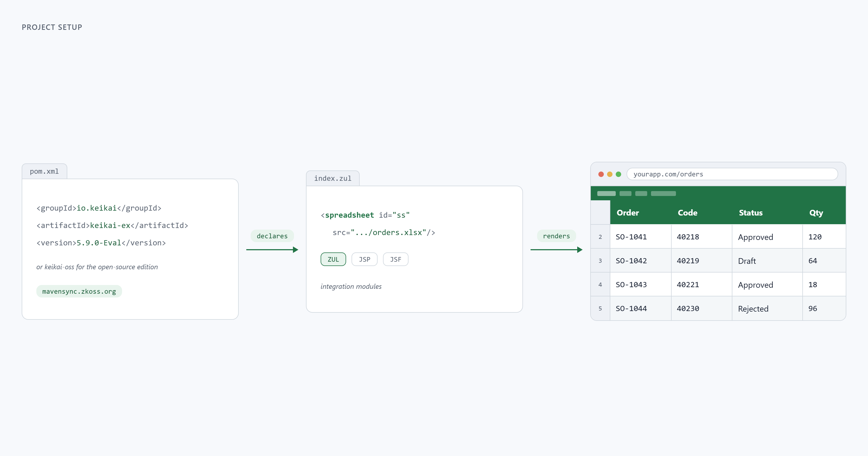Select the Approved status for SO-1043
Image resolution: width=868 pixels, height=456 pixels.
[x=767, y=285]
